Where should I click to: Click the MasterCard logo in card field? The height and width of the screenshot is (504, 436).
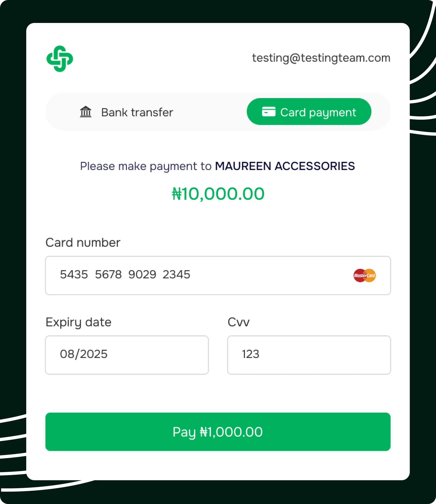click(364, 275)
